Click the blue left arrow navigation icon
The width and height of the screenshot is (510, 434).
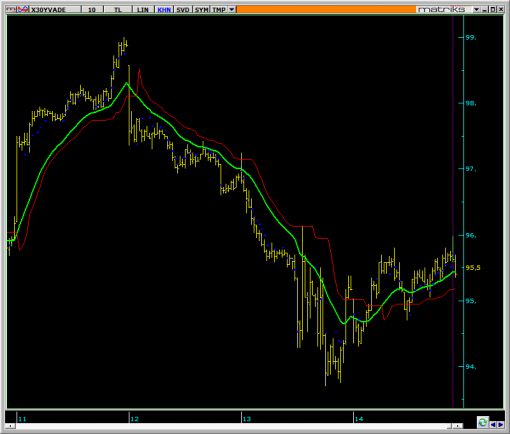coord(493,424)
